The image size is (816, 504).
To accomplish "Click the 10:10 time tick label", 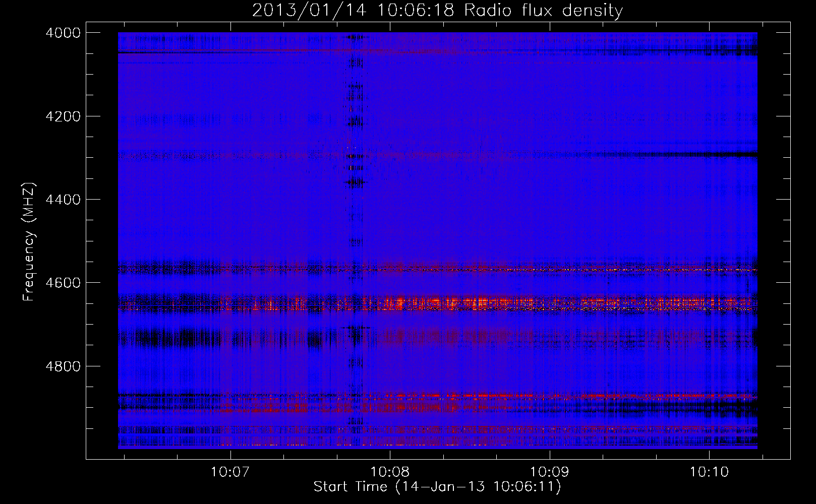I will (x=709, y=472).
